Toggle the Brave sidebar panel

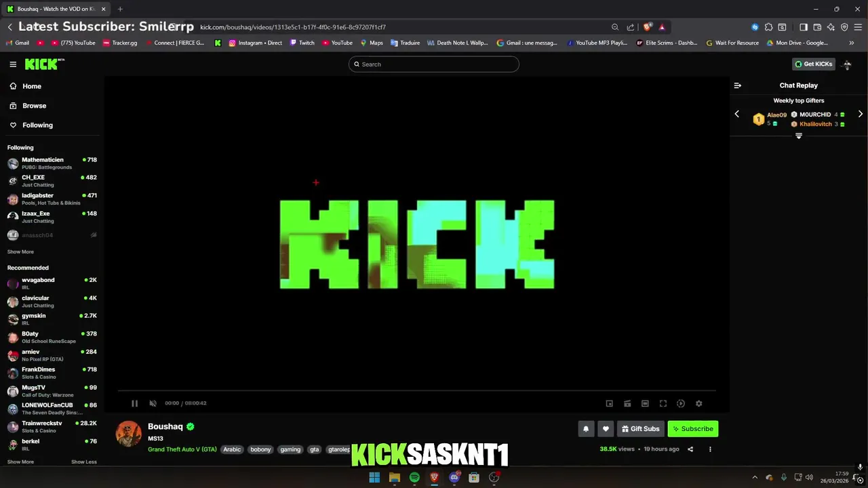(804, 27)
